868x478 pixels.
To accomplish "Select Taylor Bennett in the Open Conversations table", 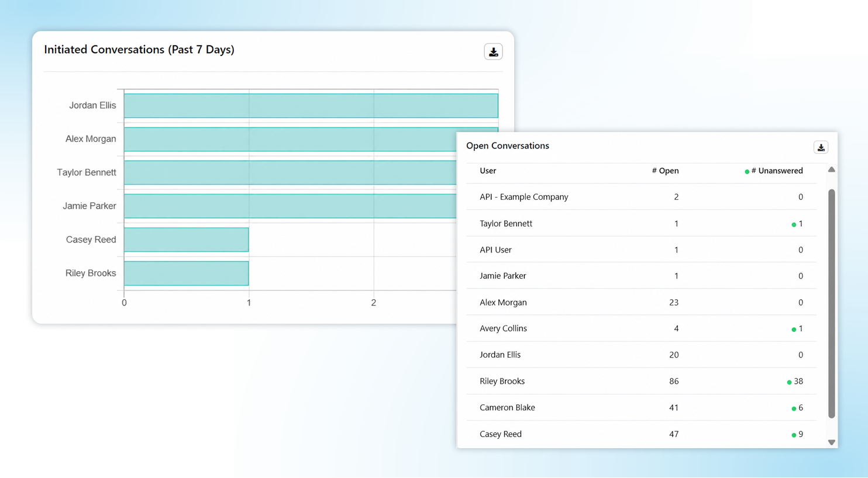I will pyautogui.click(x=641, y=223).
